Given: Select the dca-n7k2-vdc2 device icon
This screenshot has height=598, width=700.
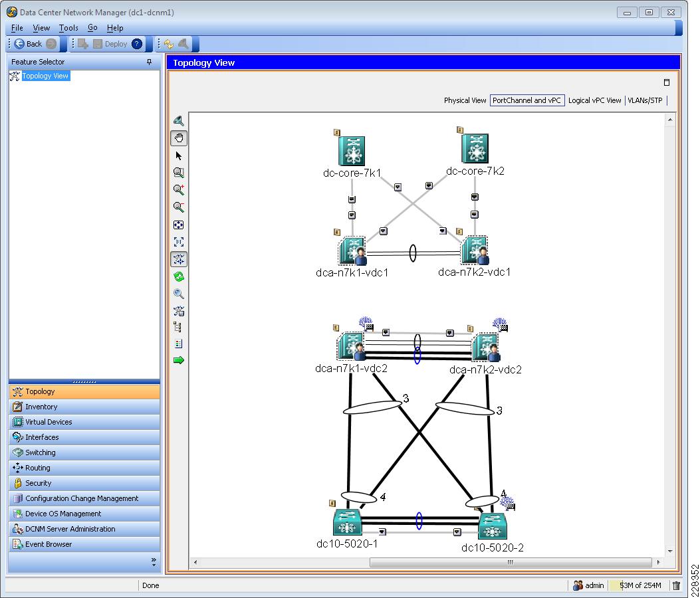Looking at the screenshot, I should tap(486, 348).
